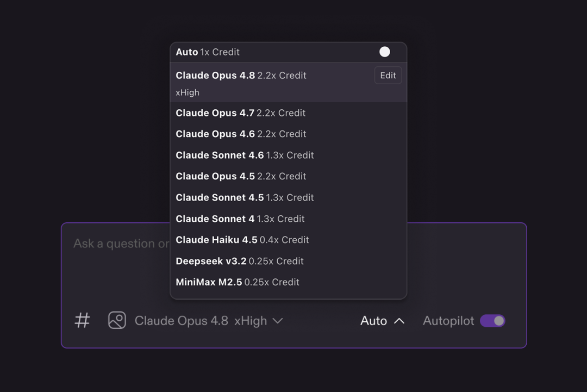The height and width of the screenshot is (392, 587).
Task: Select Claude Opus 4.5 model
Action: (288, 176)
